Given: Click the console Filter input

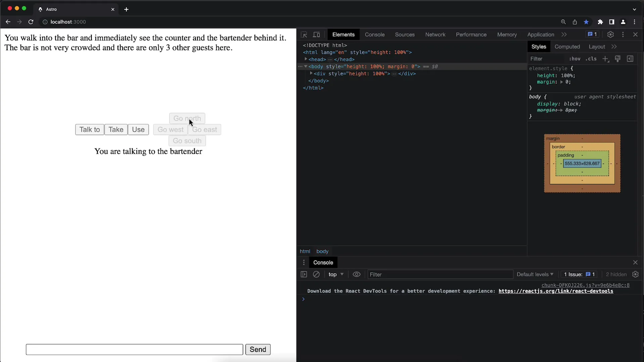Looking at the screenshot, I should pos(440,274).
